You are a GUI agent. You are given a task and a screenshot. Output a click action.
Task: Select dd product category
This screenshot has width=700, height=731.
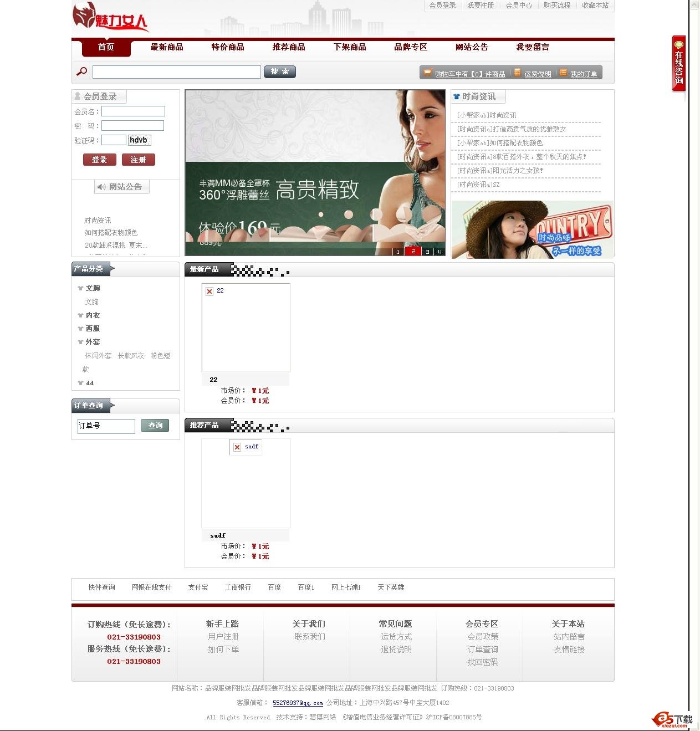(x=90, y=383)
